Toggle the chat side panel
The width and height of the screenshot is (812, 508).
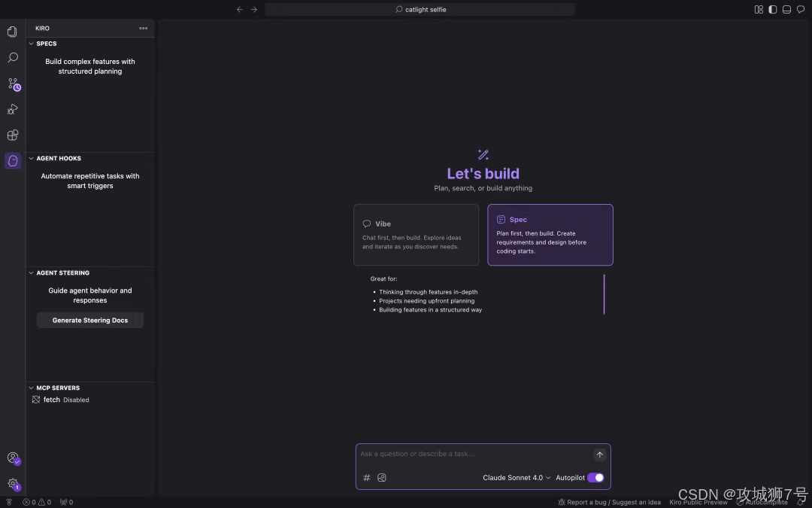click(801, 9)
